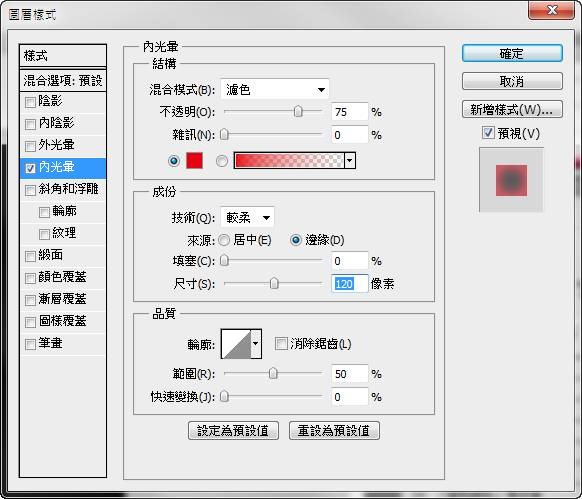The image size is (582, 499).
Task: Enable the 圖樣覆蓋 pattern overlay checkbox
Action: 30,322
